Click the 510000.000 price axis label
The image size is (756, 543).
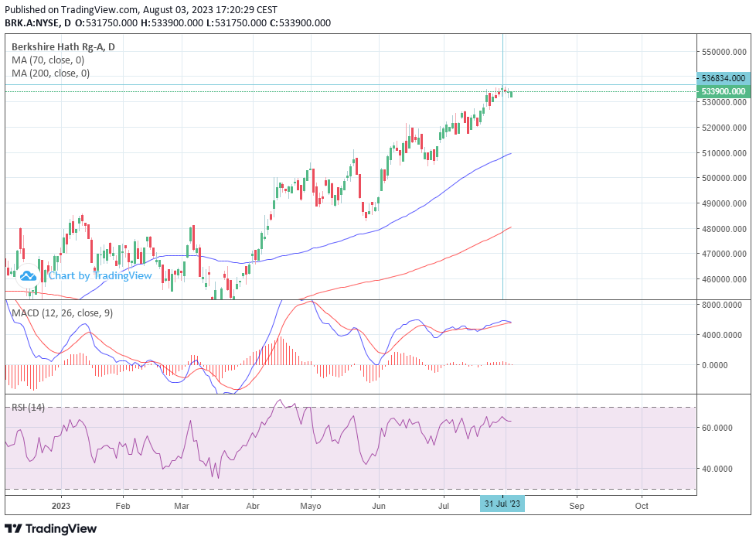tap(724, 153)
